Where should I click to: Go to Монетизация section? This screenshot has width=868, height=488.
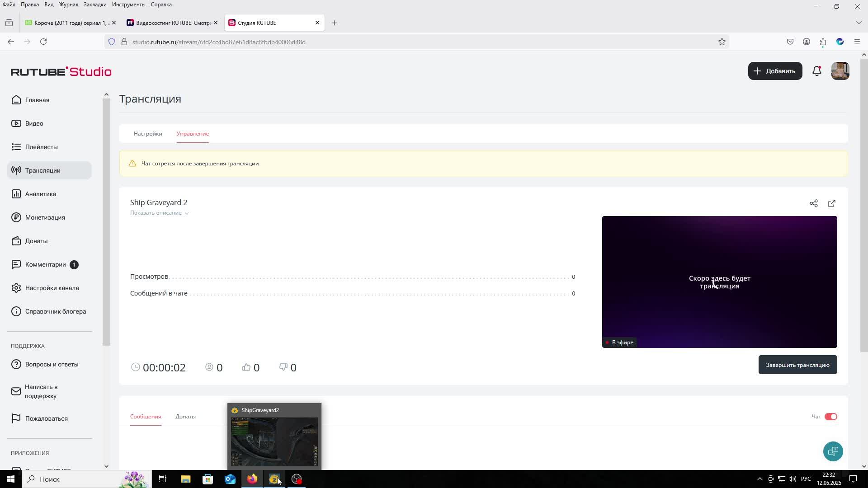[45, 217]
